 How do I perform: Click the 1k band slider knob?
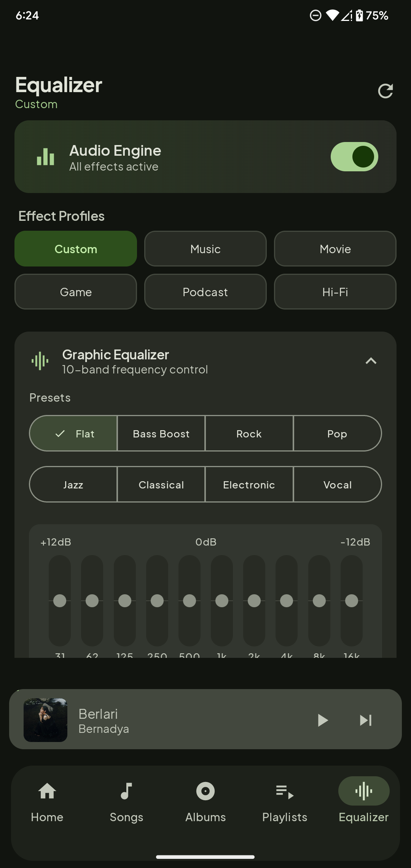click(222, 601)
